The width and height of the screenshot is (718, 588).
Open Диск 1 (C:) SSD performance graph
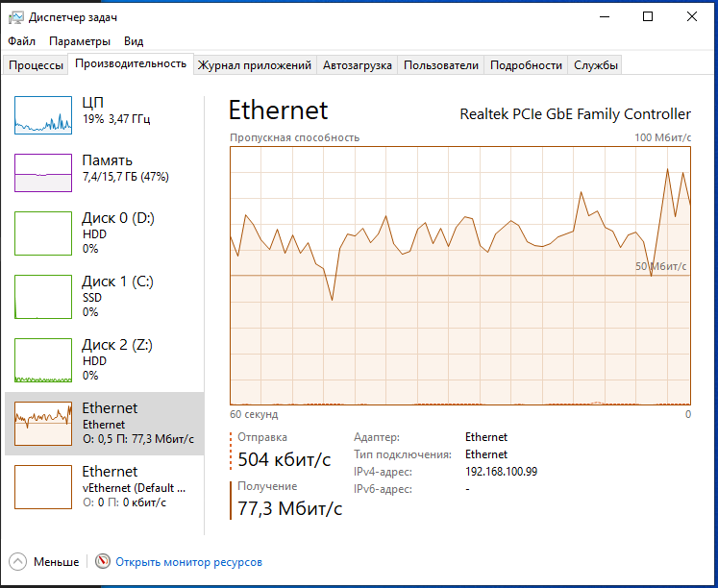tap(43, 297)
